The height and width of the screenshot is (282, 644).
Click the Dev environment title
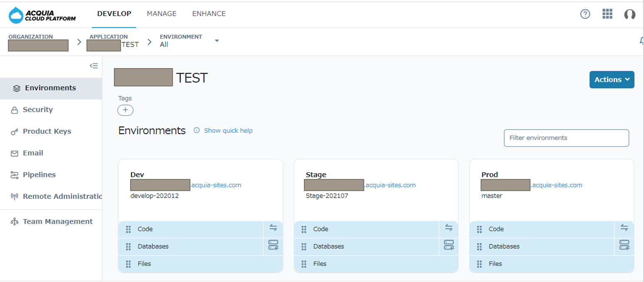pos(137,175)
